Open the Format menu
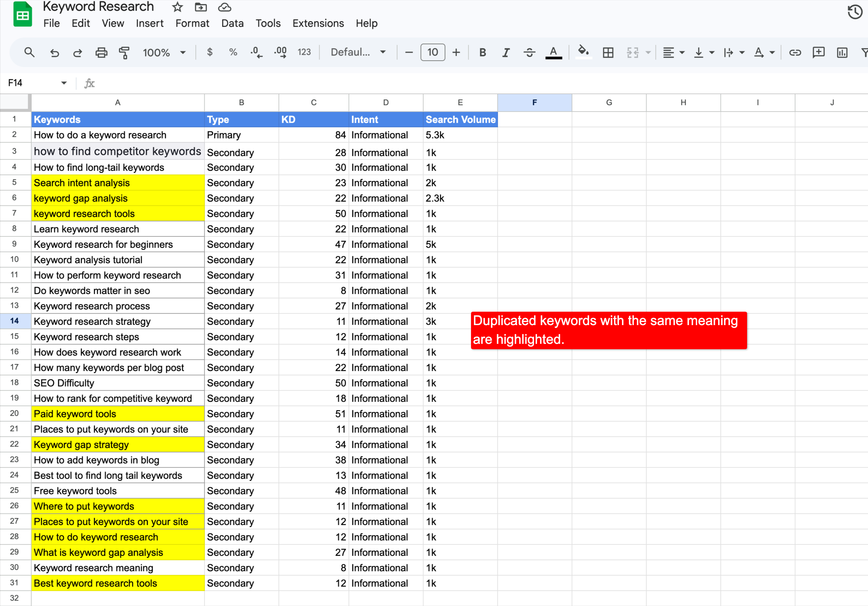 pyautogui.click(x=192, y=23)
